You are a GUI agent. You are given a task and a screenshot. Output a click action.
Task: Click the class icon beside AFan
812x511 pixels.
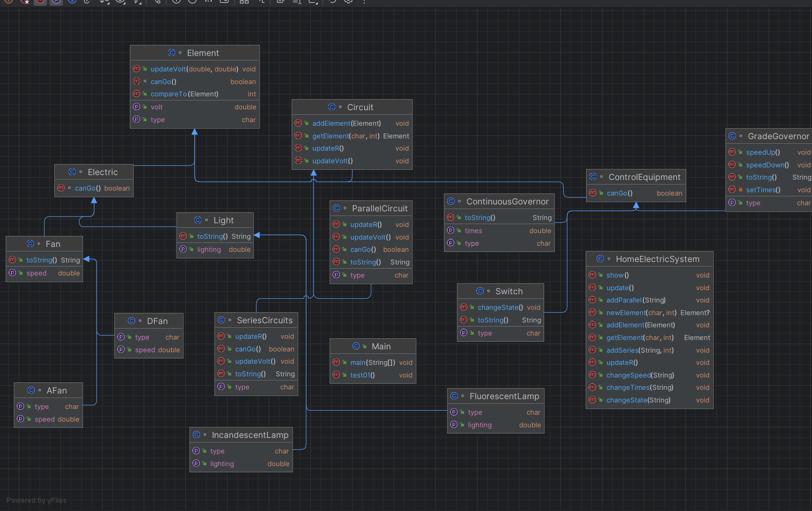[x=31, y=390]
